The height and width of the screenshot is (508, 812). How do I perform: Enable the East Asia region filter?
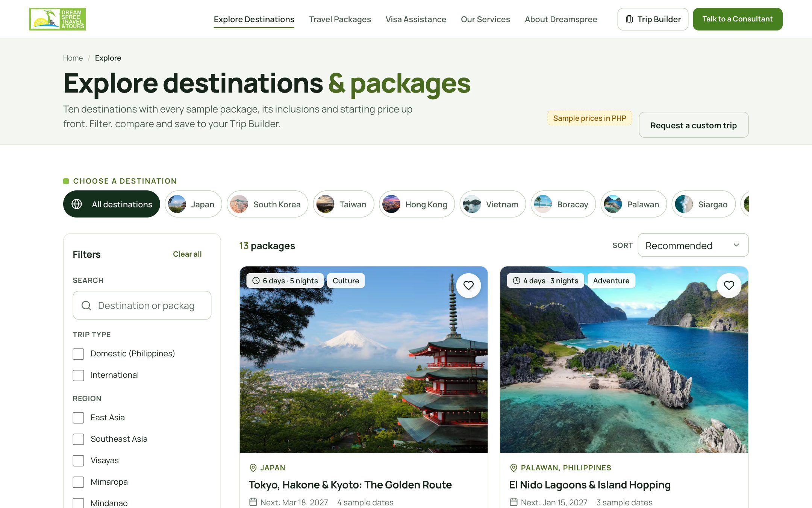(78, 418)
